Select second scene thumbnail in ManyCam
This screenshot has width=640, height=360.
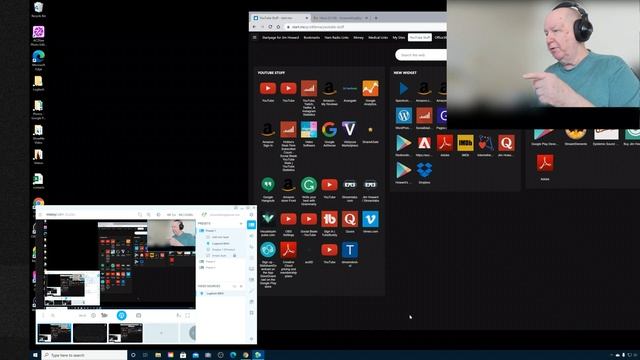90,333
